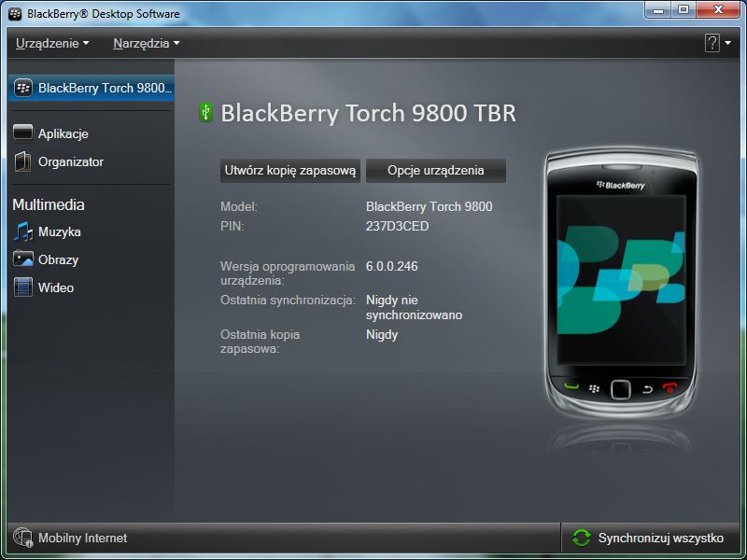
Task: Minimize the BlackBerry Desktop Software window
Action: (x=658, y=9)
